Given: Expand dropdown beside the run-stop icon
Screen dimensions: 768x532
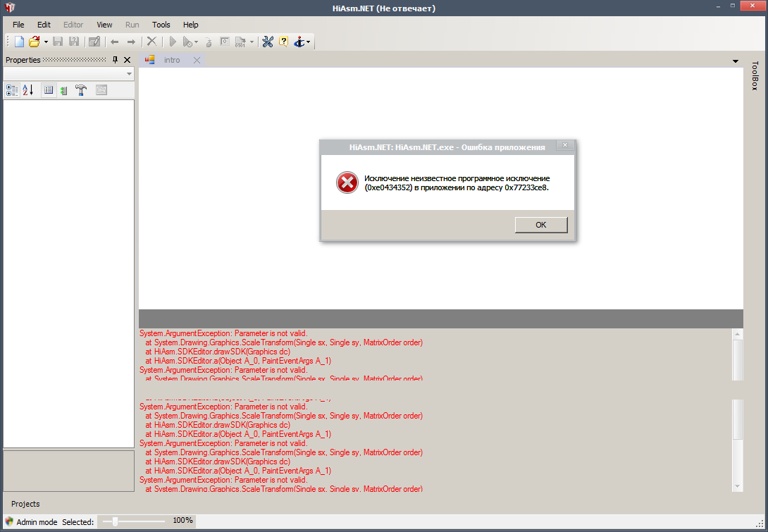Looking at the screenshot, I should (197, 42).
